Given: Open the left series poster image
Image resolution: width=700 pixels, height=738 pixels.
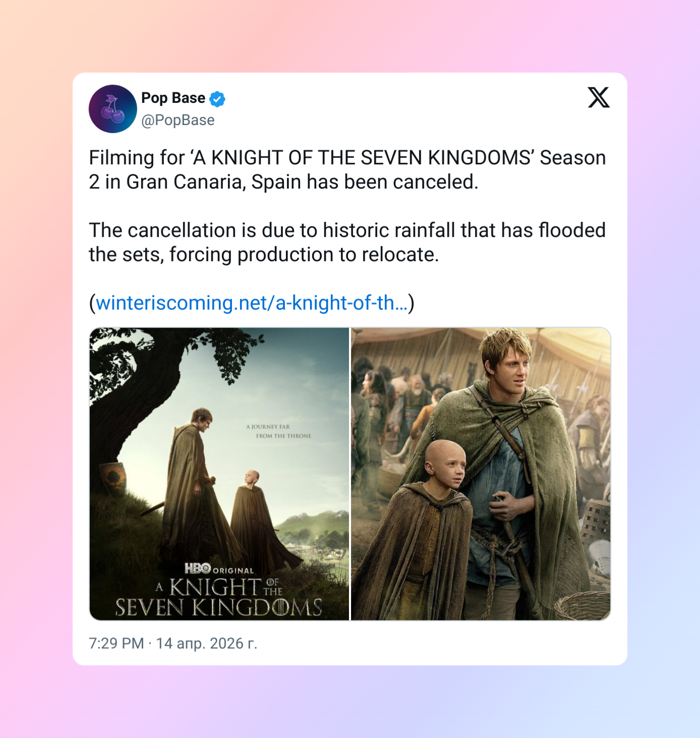Looking at the screenshot, I should point(219,474).
